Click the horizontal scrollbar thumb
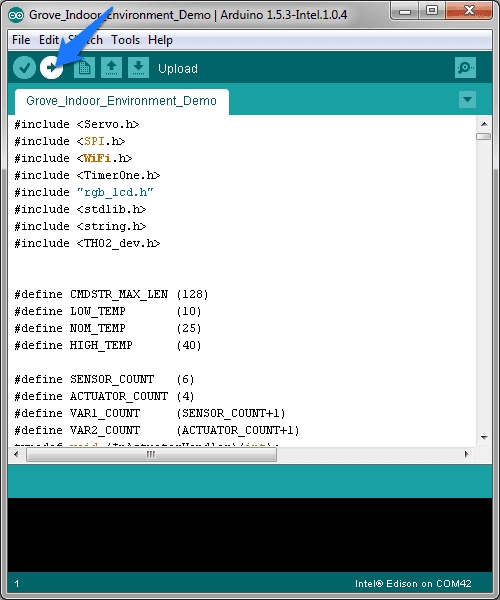The image size is (500, 600). click(151, 454)
